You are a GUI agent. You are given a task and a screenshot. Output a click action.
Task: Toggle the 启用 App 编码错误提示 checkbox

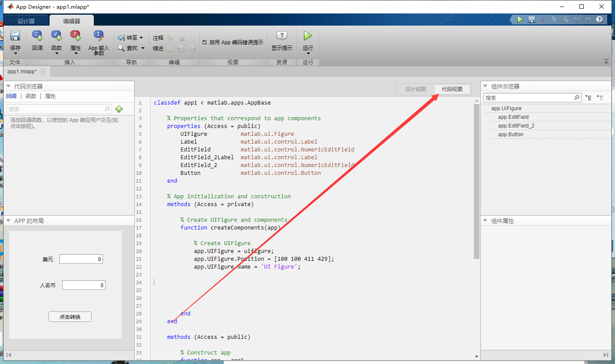click(205, 43)
